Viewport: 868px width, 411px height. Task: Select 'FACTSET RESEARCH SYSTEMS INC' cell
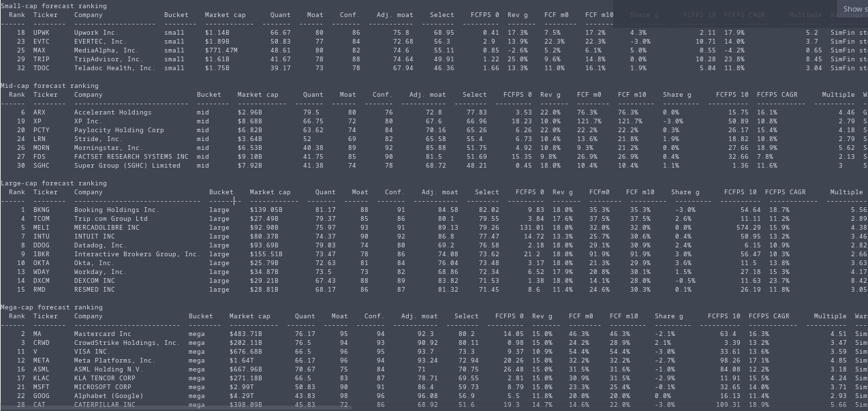131,157
